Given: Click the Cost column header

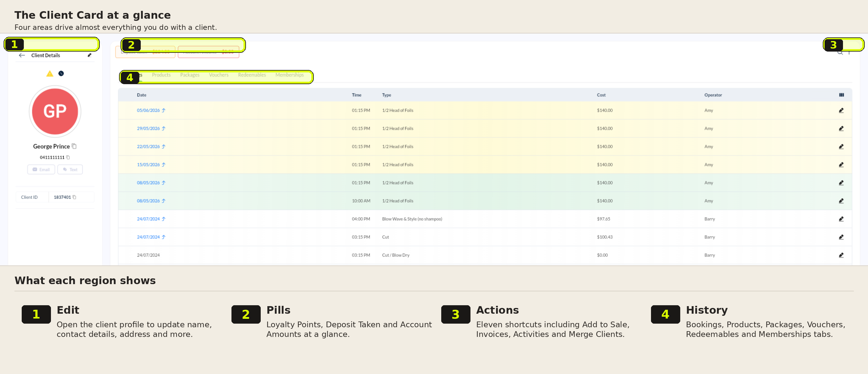Looking at the screenshot, I should [601, 95].
